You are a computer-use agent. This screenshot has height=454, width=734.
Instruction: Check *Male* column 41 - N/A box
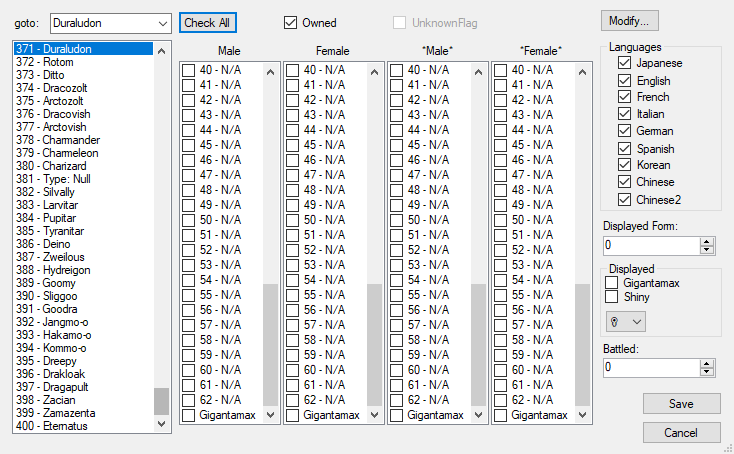coord(396,85)
